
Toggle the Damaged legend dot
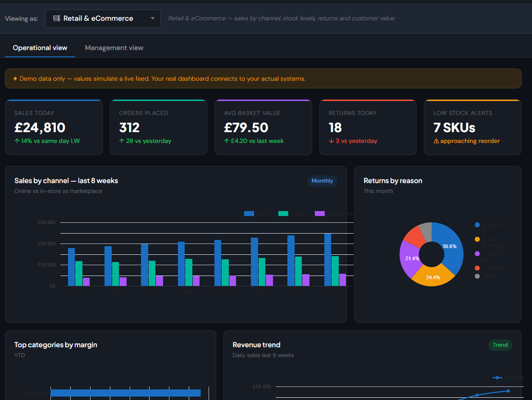click(x=477, y=268)
